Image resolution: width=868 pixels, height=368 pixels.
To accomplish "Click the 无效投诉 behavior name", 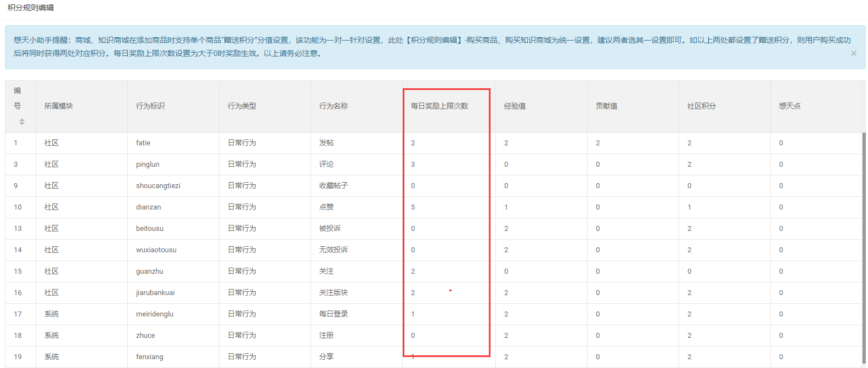I will [x=334, y=250].
